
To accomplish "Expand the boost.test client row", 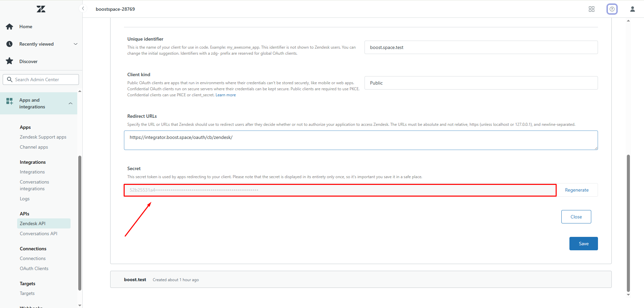I will pos(361,279).
